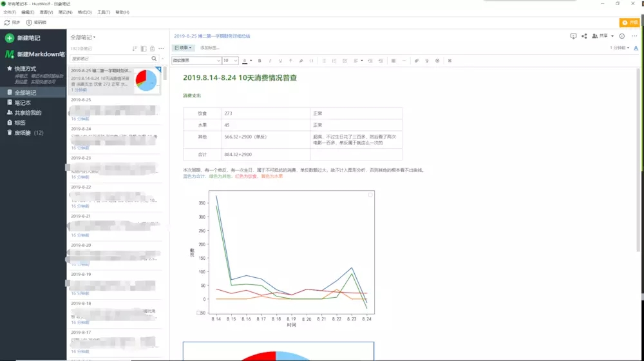Apply italic formatting
644x361 pixels.
pyautogui.click(x=270, y=61)
